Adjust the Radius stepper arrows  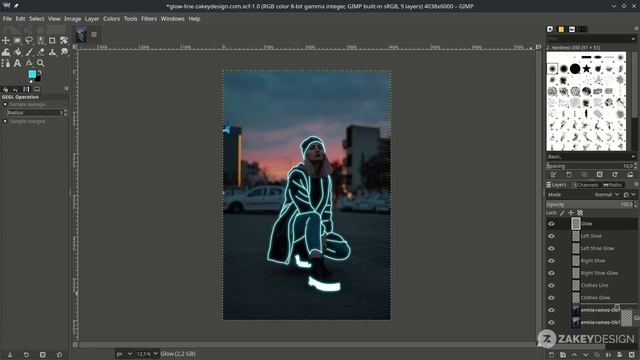pyautogui.click(x=65, y=113)
